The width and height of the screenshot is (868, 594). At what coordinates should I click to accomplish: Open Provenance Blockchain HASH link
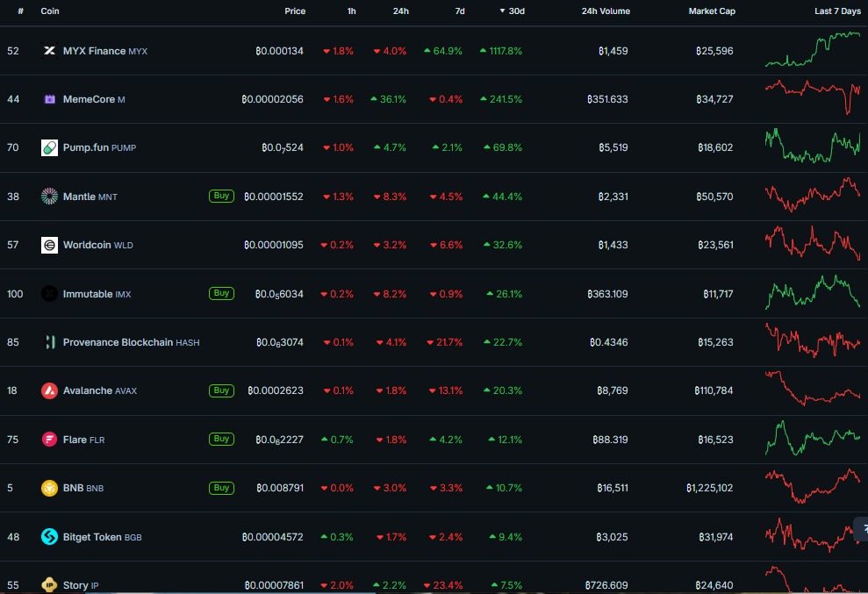[131, 342]
